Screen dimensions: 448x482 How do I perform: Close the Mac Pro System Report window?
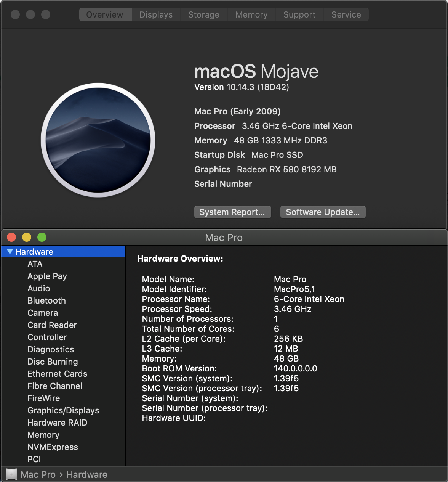click(11, 237)
